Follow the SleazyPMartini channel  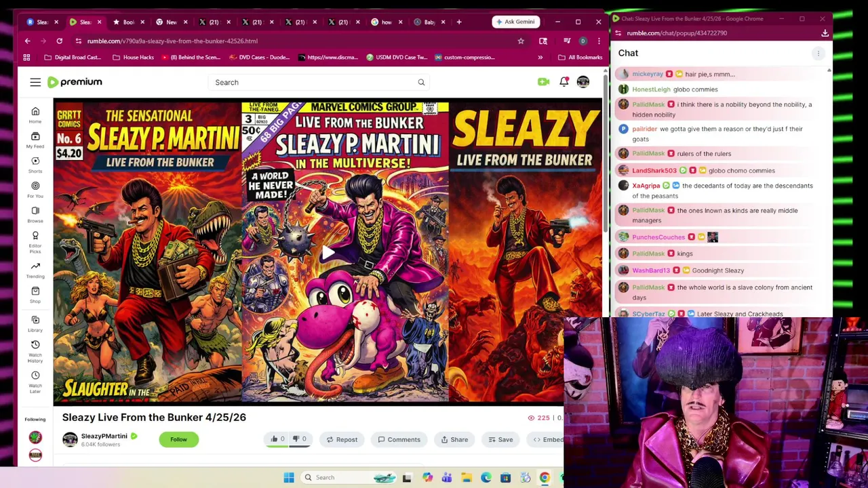pos(178,439)
